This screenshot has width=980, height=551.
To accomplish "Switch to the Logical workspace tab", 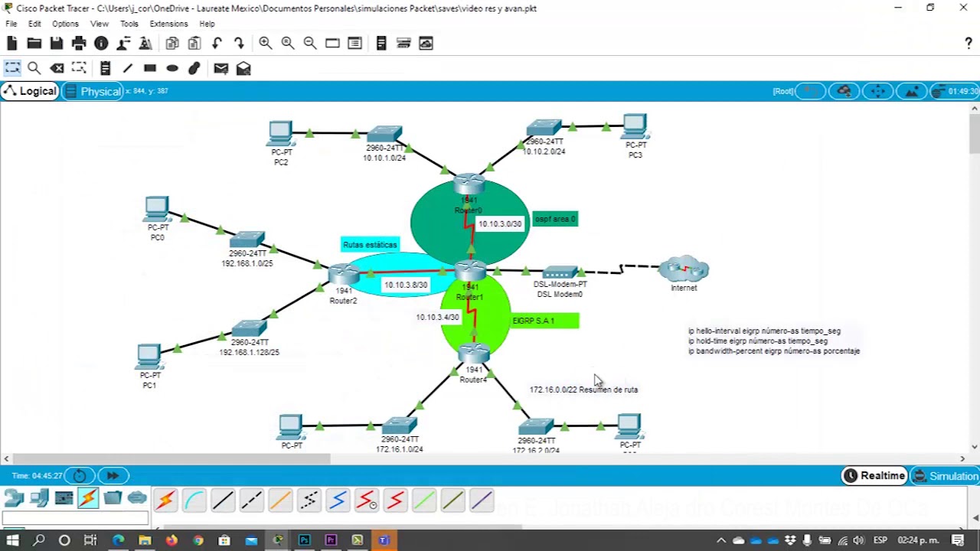I will coord(30,91).
